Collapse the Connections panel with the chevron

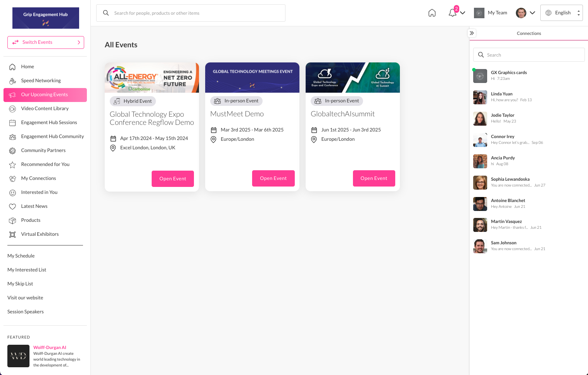(472, 33)
